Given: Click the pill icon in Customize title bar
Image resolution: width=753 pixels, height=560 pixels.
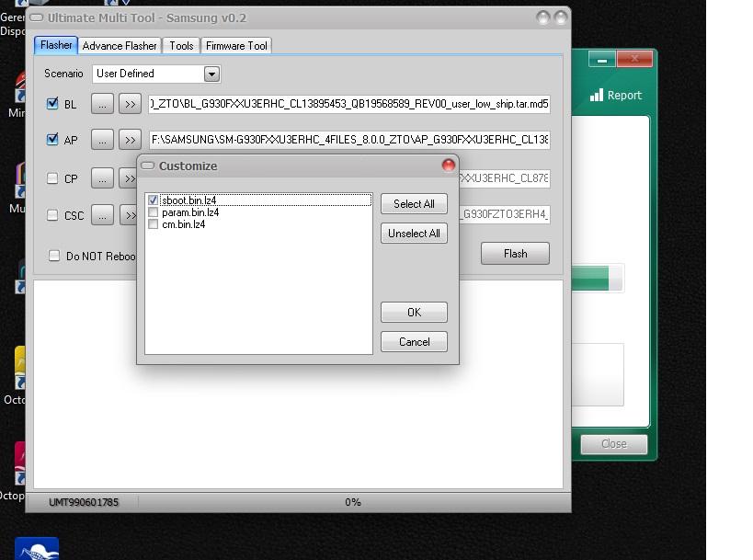Looking at the screenshot, I should coord(147,166).
